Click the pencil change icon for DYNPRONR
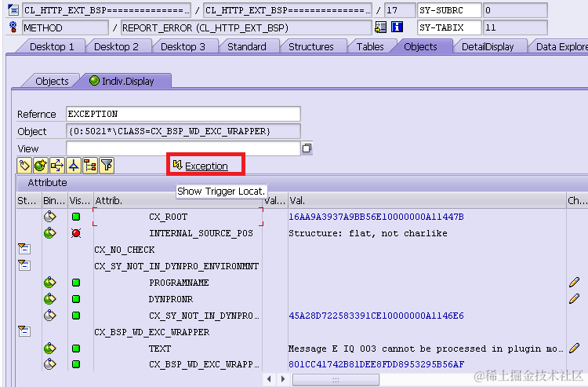 tap(574, 299)
